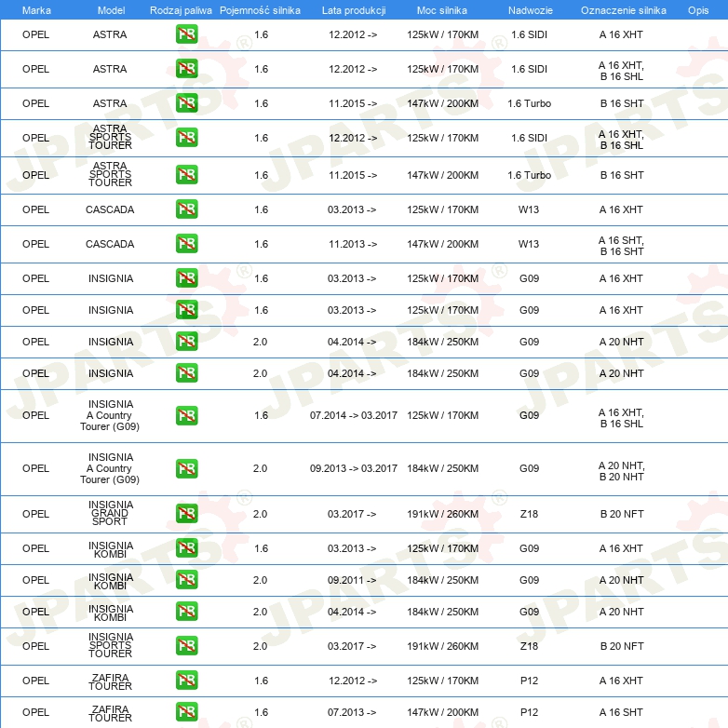Click petrol fuel icon for Cascada 125kW row
This screenshot has width=728, height=728.
(186, 209)
